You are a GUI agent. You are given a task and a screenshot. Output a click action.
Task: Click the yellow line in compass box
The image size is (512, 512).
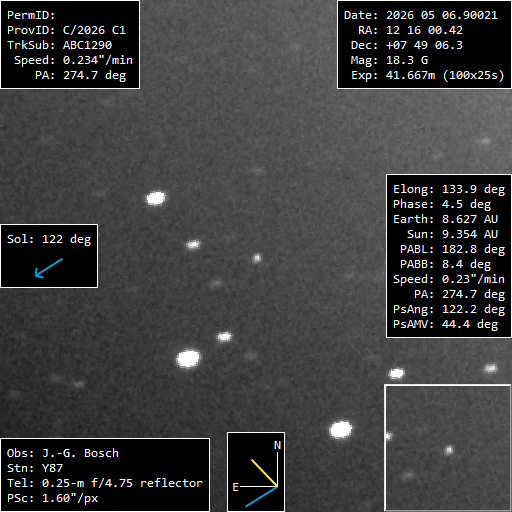[x=264, y=473]
